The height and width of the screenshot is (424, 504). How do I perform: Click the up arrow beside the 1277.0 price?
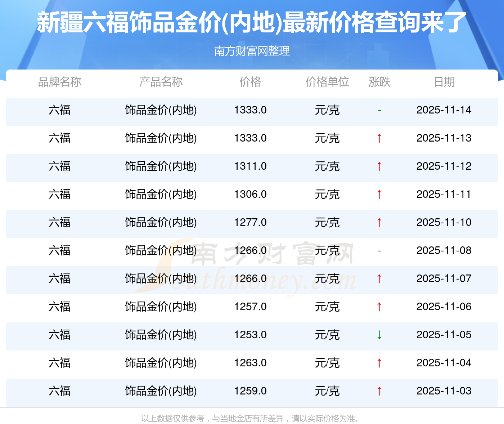pyautogui.click(x=379, y=222)
